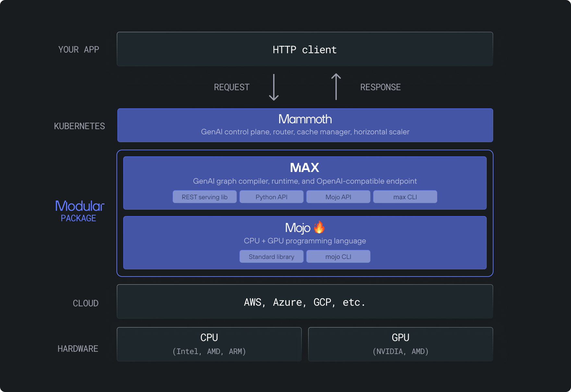This screenshot has width=571, height=392.
Task: Click the CLOUD row label
Action: (x=86, y=303)
